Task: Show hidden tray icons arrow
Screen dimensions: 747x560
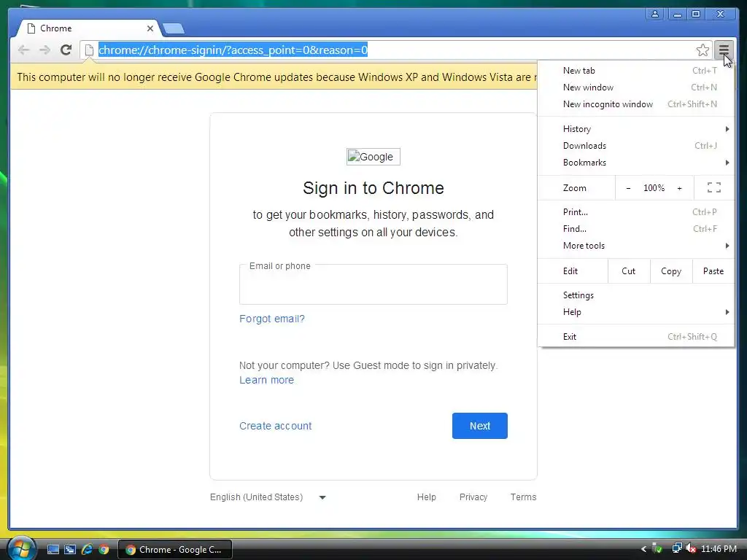Action: pyautogui.click(x=643, y=549)
